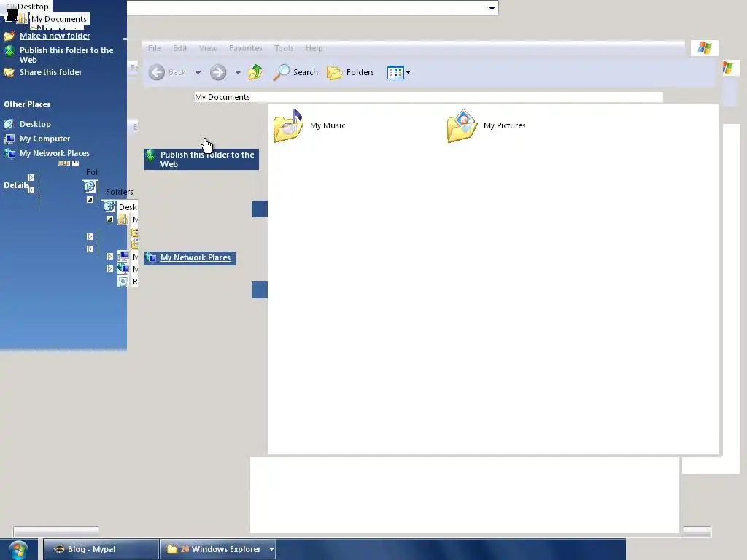The height and width of the screenshot is (560, 747).
Task: Click the Forward arrow toolbar button
Action: pyautogui.click(x=218, y=72)
